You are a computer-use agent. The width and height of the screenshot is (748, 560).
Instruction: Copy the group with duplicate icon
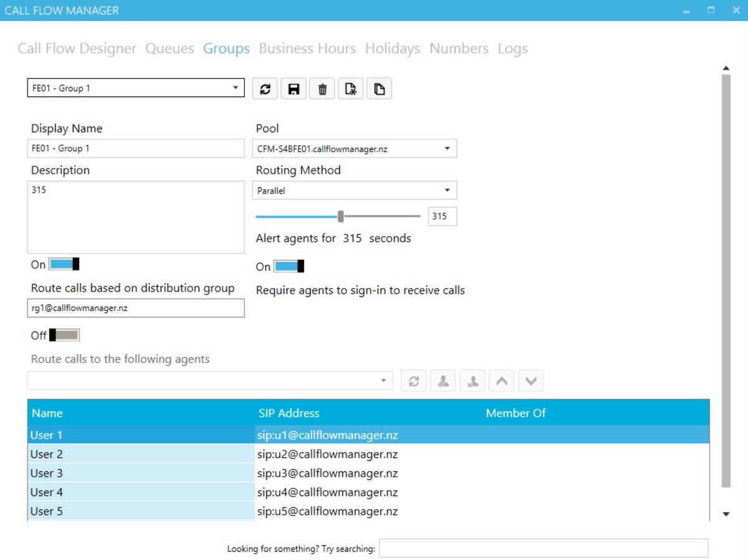click(379, 88)
